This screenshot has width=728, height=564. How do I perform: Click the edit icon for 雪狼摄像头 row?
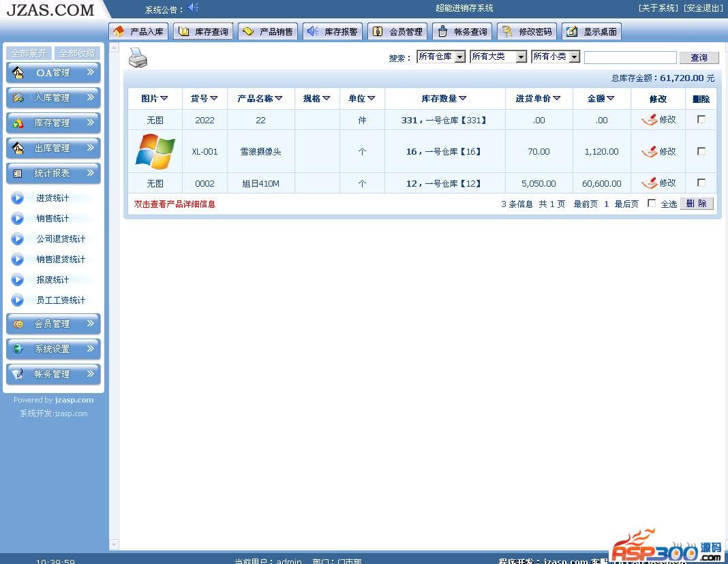650,152
